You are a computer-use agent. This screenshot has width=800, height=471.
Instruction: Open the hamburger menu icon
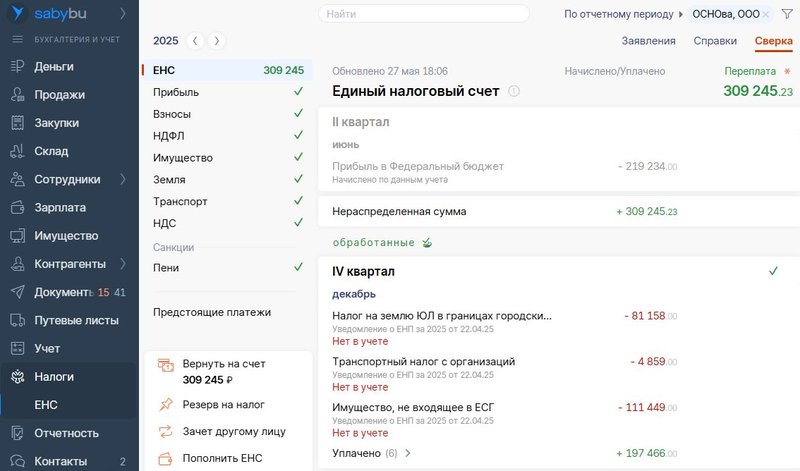(x=17, y=39)
